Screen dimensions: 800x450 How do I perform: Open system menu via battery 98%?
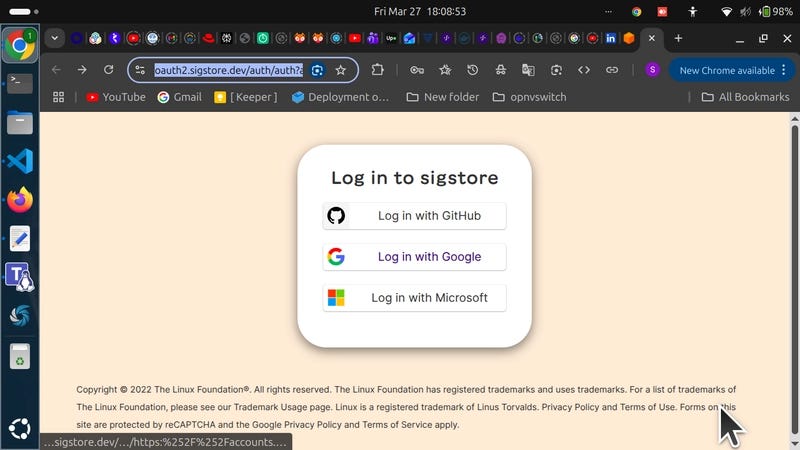(776, 11)
